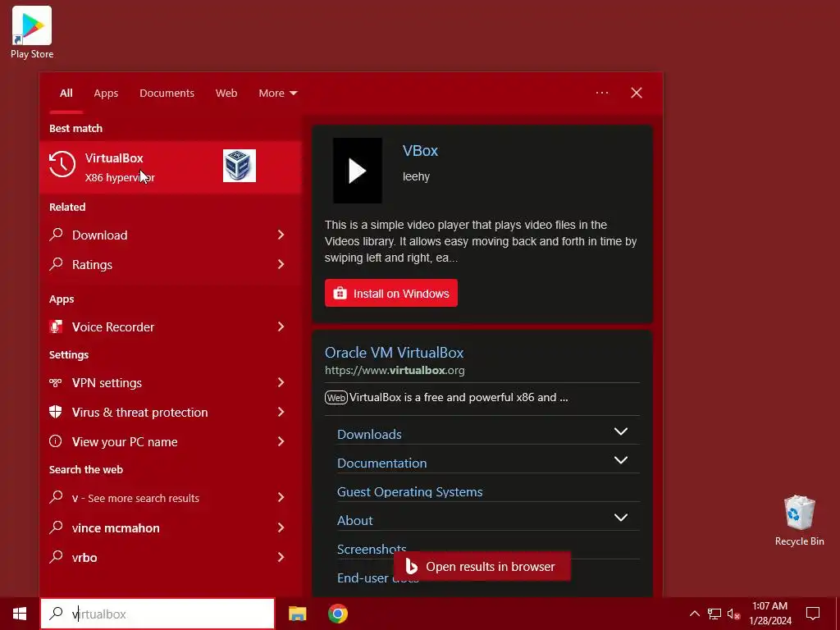Image resolution: width=840 pixels, height=630 pixels.
Task: Show hidden system tray icons
Action: [694, 614]
